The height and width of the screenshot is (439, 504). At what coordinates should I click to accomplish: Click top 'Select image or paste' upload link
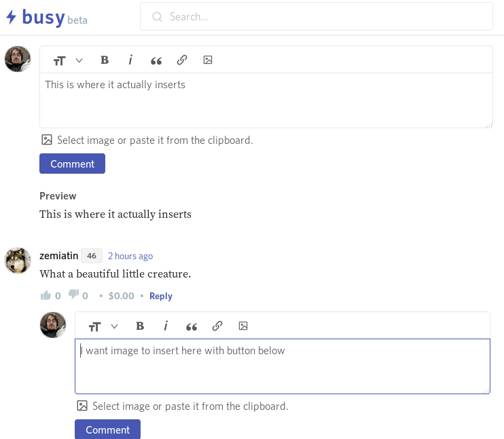point(155,140)
